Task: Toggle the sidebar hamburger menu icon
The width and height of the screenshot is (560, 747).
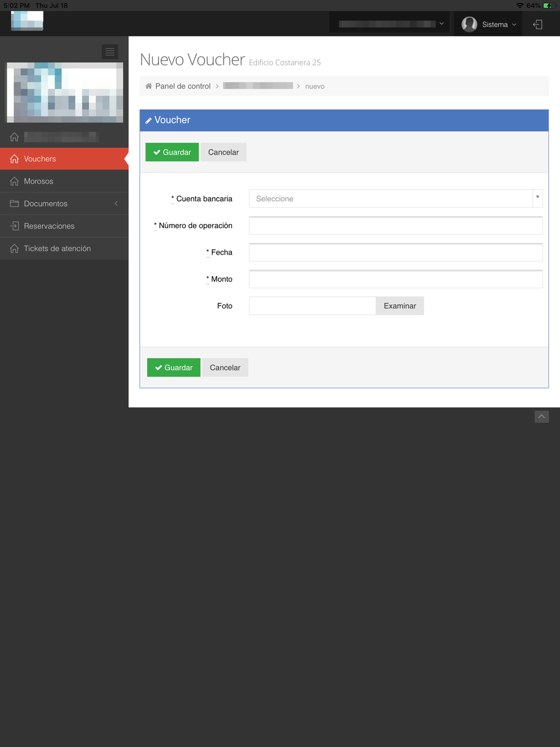Action: [x=110, y=52]
